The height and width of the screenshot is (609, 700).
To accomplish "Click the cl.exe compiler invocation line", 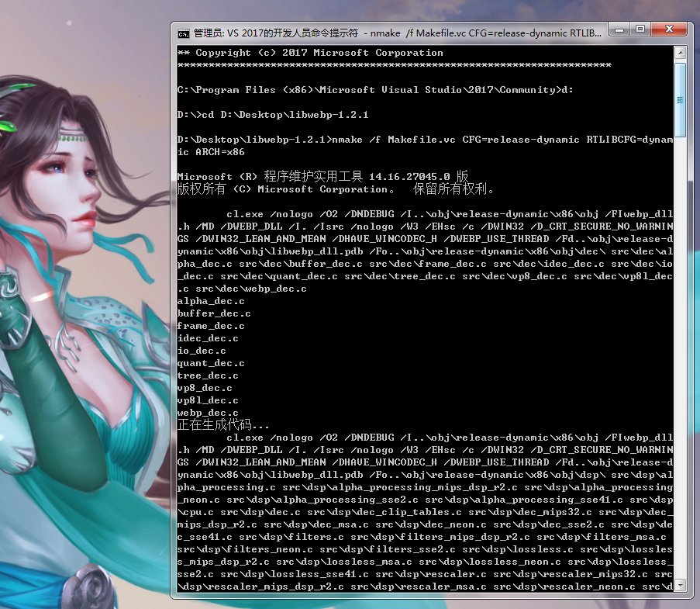I will [x=244, y=213].
